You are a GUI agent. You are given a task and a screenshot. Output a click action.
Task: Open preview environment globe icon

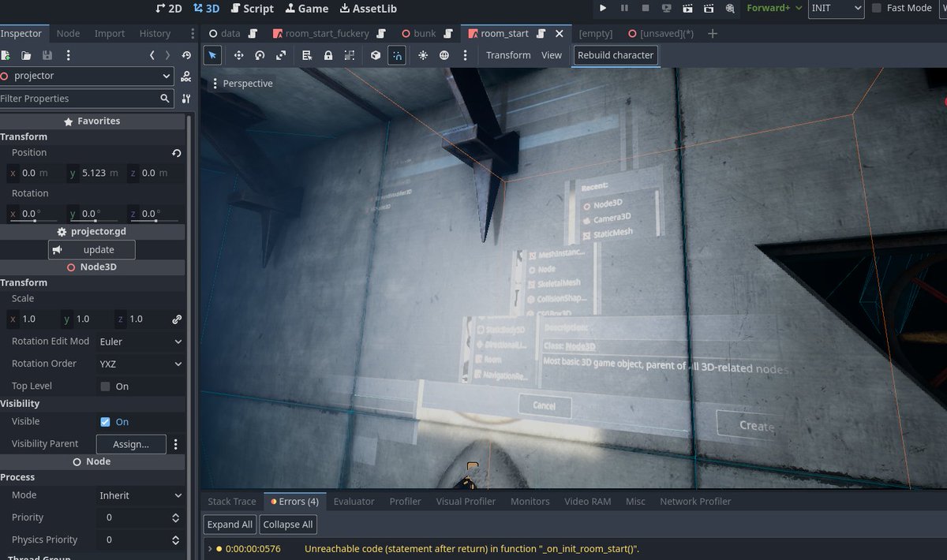click(x=444, y=55)
